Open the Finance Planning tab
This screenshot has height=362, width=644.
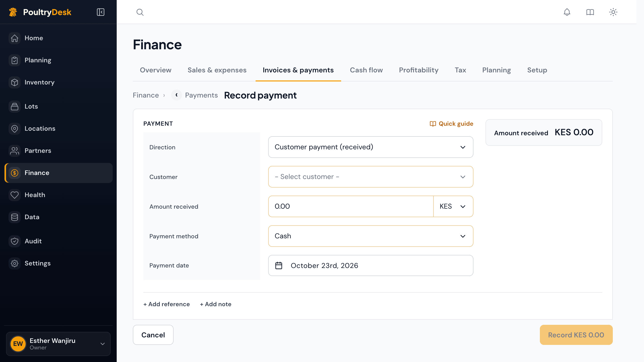[x=496, y=70]
